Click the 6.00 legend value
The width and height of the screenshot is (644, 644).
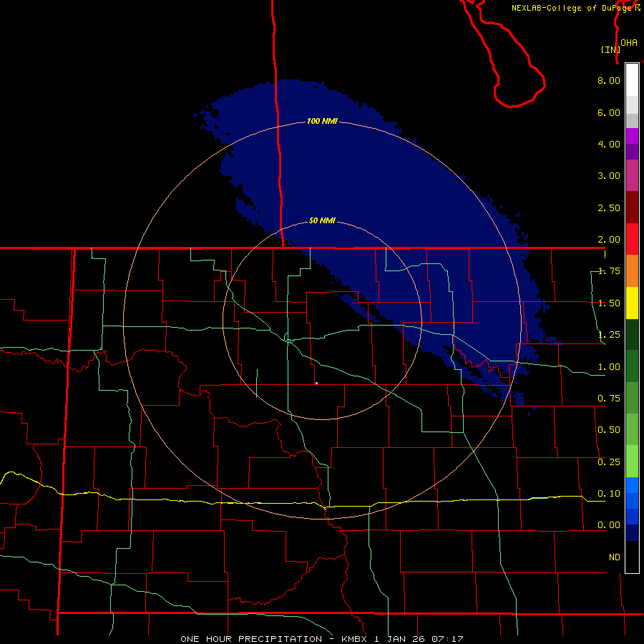click(609, 112)
